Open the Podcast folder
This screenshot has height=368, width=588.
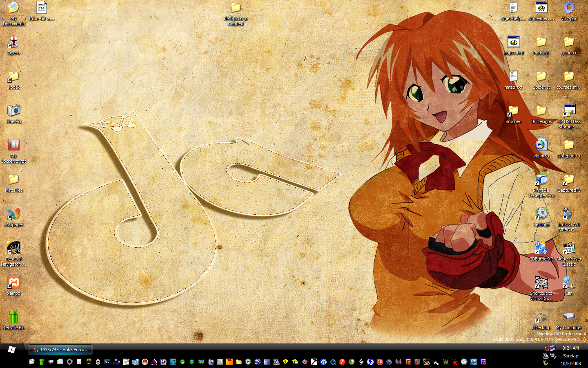pyautogui.click(x=541, y=45)
